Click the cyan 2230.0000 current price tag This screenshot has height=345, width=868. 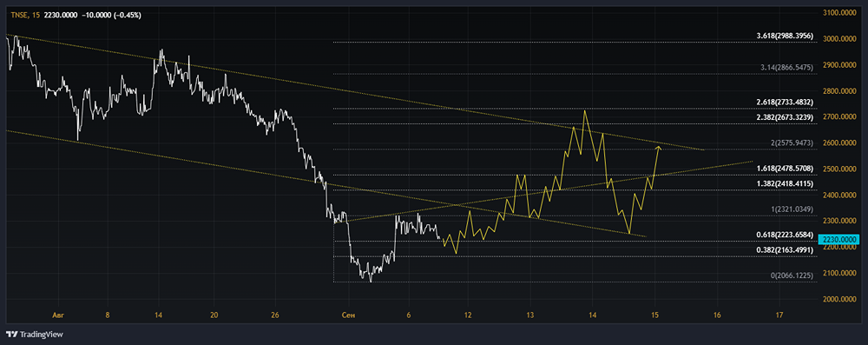point(838,240)
